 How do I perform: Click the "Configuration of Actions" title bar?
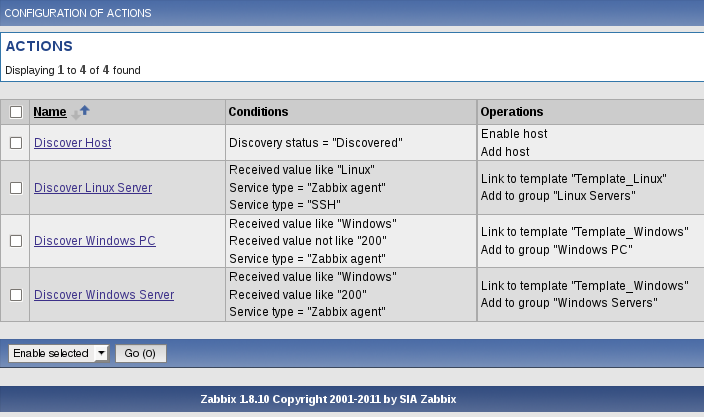(79, 13)
